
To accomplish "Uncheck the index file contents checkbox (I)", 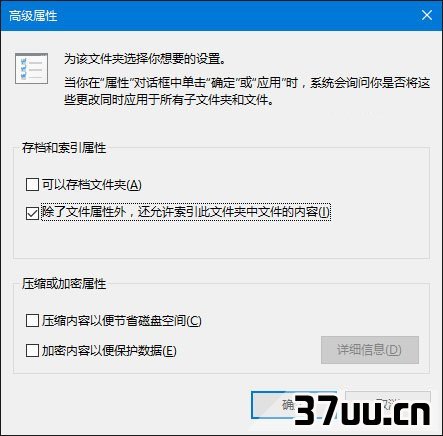I will point(32,213).
